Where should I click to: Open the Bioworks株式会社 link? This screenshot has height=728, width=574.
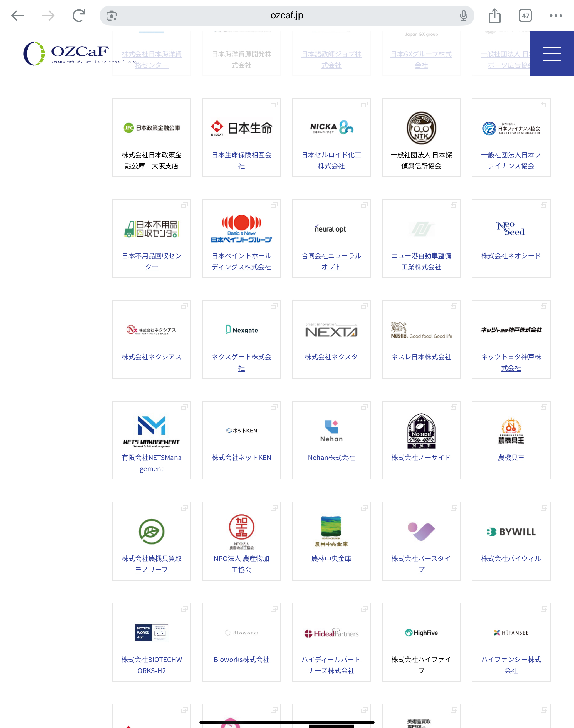[241, 660]
